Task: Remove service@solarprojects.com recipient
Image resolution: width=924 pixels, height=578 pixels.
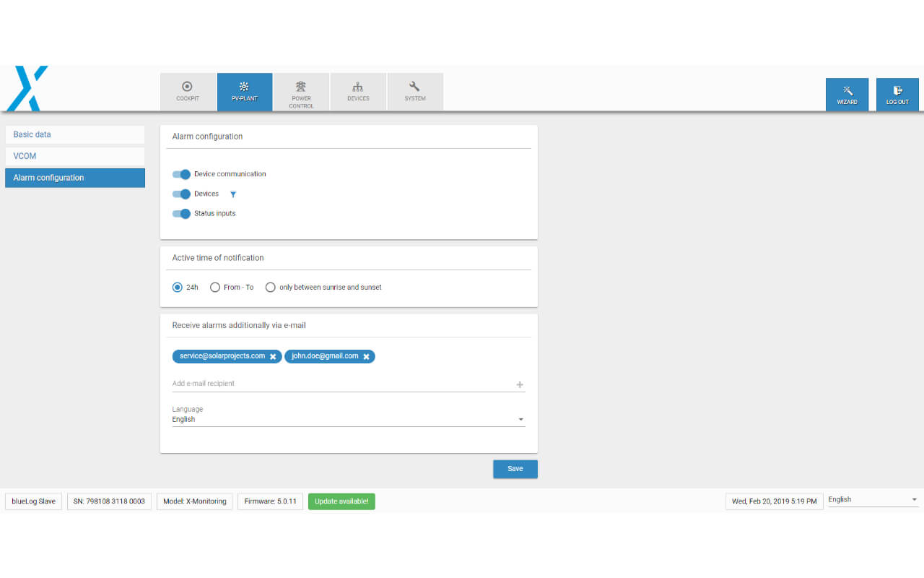Action: (273, 356)
